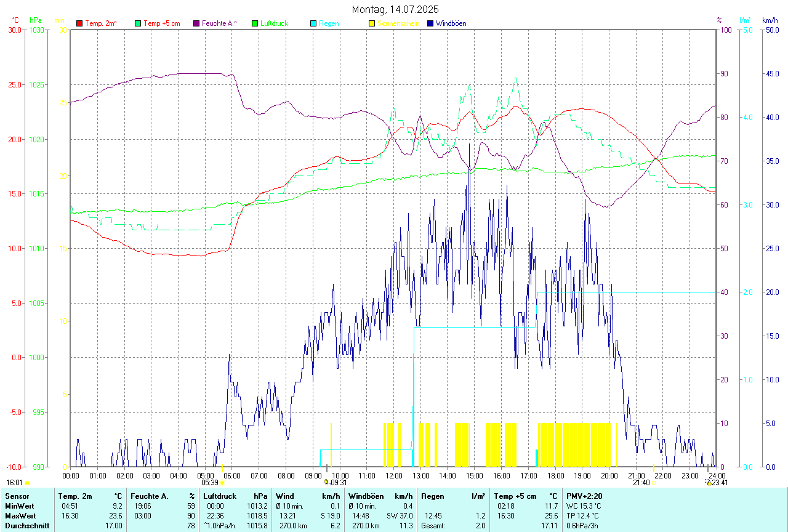Click the Windböen legend label
Viewport: 788px width, 532px height.
tap(451, 23)
